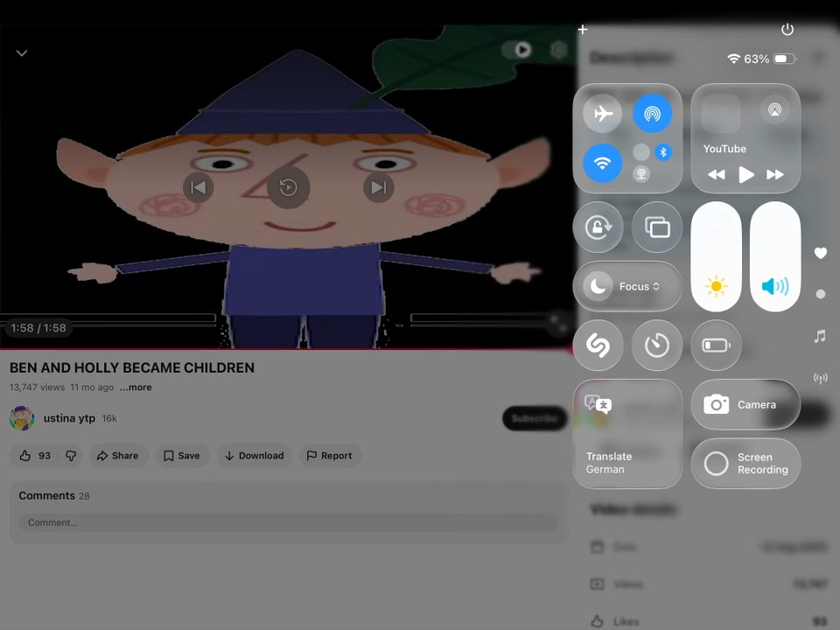Toggle orientation rotation lock
Image resolution: width=840 pixels, height=630 pixels.
(598, 227)
